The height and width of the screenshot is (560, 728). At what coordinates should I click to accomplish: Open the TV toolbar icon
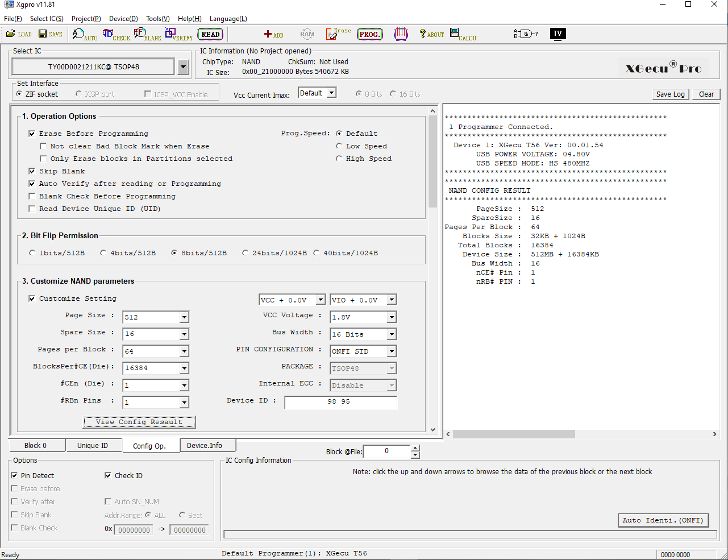tap(558, 34)
